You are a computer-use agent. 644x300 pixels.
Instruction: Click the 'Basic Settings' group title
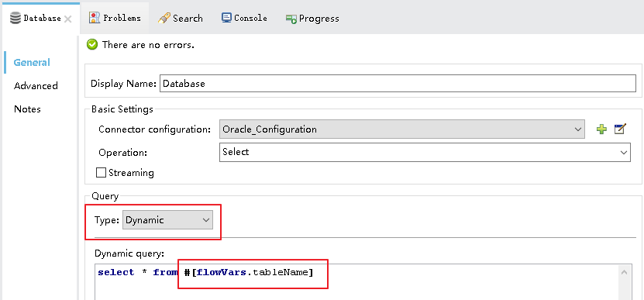122,109
